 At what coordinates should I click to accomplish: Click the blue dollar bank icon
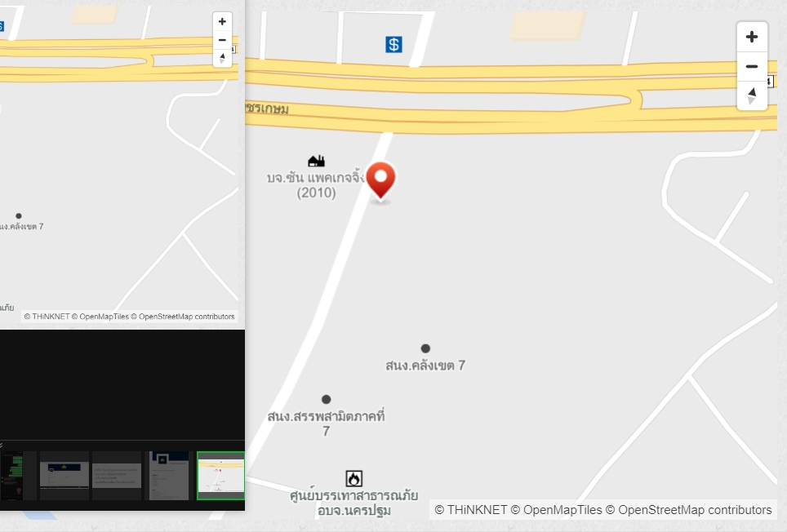393,45
